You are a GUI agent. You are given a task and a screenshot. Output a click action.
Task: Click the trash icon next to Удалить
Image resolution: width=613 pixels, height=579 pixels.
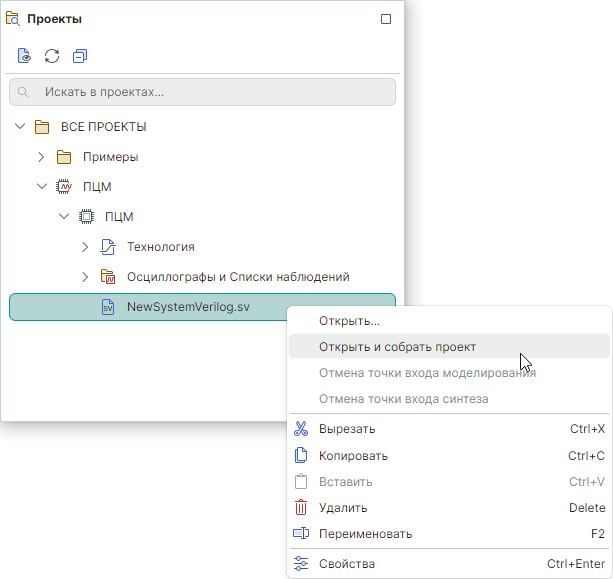click(300, 508)
